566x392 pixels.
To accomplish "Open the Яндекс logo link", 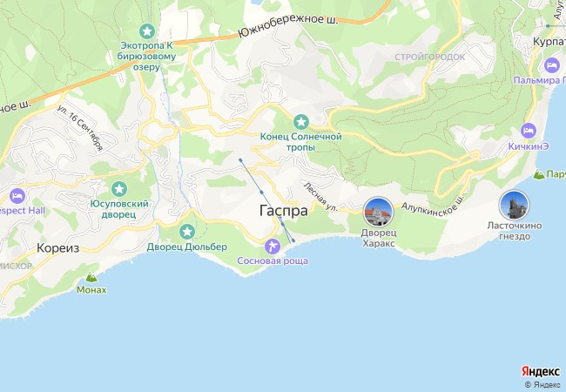I will click(541, 371).
